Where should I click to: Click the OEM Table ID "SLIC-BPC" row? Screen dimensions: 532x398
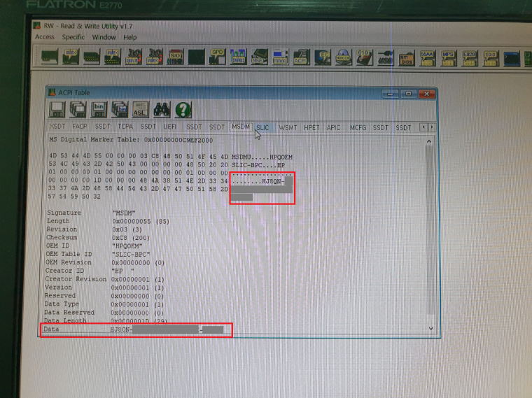pos(98,254)
